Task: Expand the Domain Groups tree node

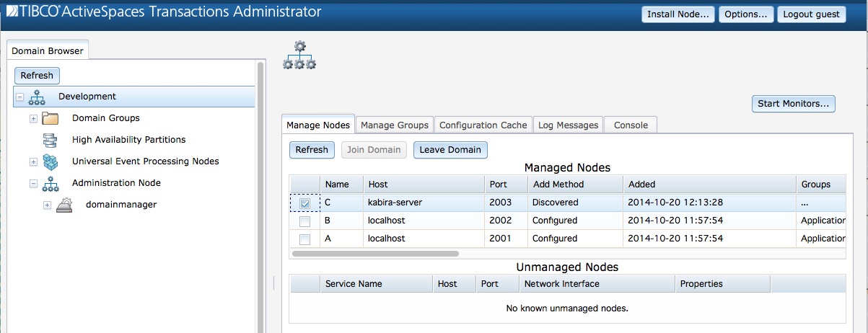Action: (x=33, y=118)
